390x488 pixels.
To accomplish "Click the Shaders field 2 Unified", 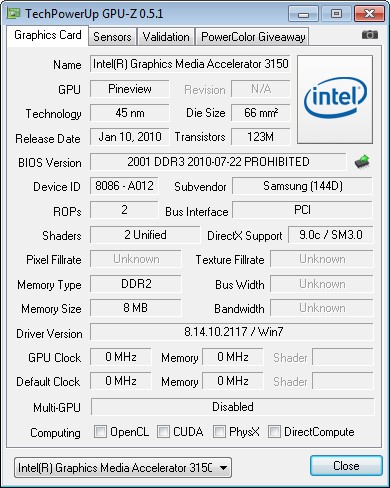I will click(x=145, y=235).
